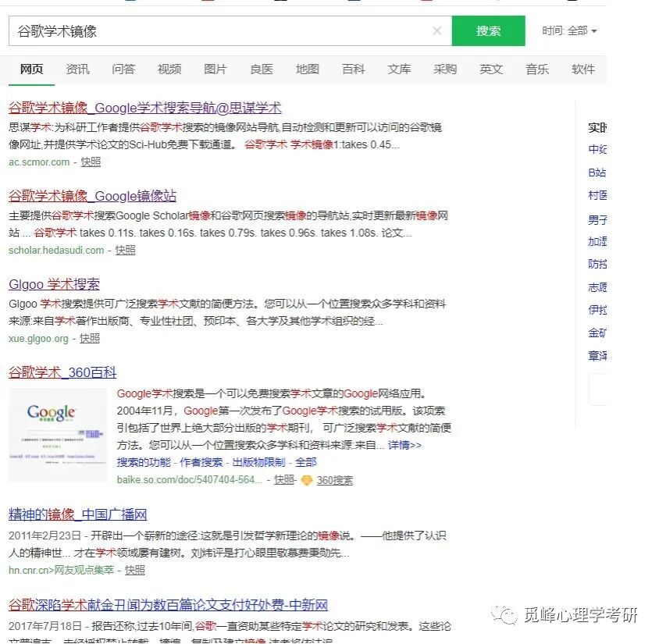Click the green 搜索 button

(488, 30)
